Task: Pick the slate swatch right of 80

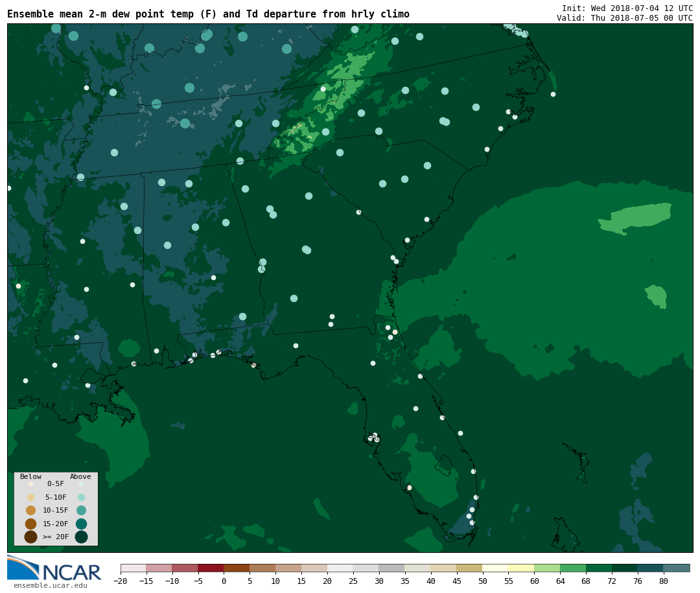Action: [x=677, y=568]
